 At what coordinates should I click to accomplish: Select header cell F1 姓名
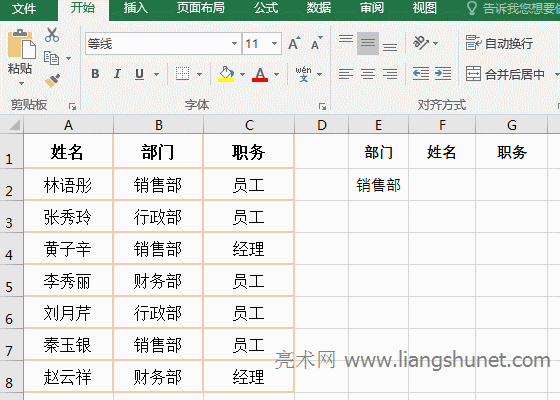tap(442, 152)
